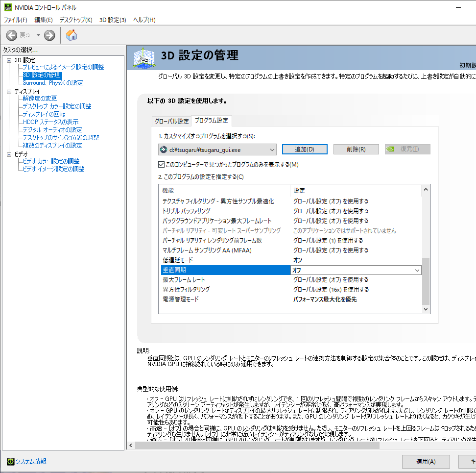The height and width of the screenshot is (473, 476).
Task: Select the テクスチャフィルタリング - 異方性サンプル最適化 row
Action: pos(290,201)
